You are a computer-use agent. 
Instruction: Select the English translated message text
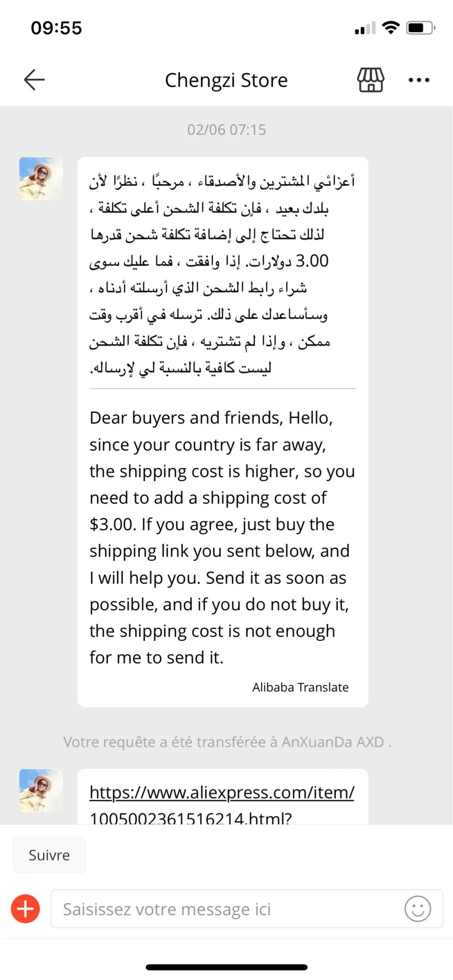(x=222, y=538)
